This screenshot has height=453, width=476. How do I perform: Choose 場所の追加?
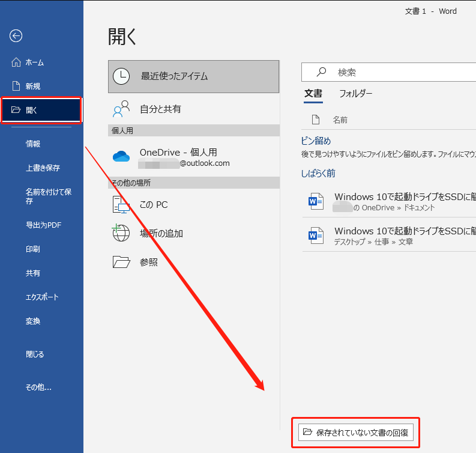pyautogui.click(x=193, y=233)
